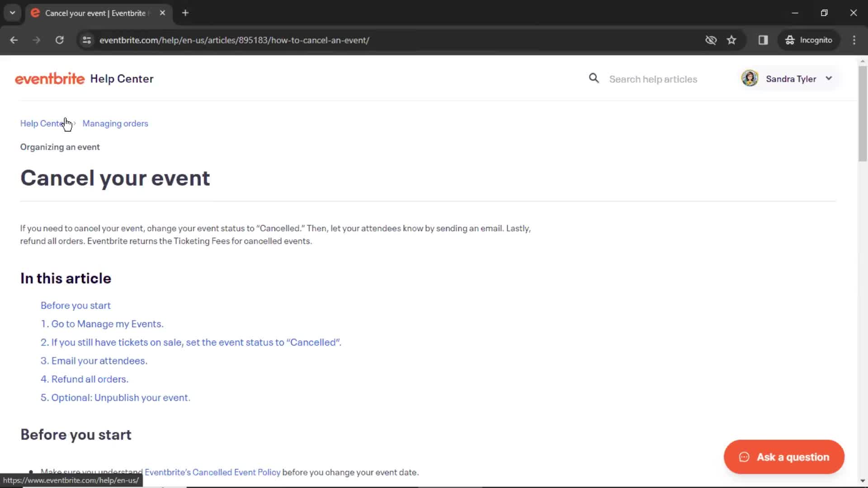Click the browser Back arrow

pos(14,40)
